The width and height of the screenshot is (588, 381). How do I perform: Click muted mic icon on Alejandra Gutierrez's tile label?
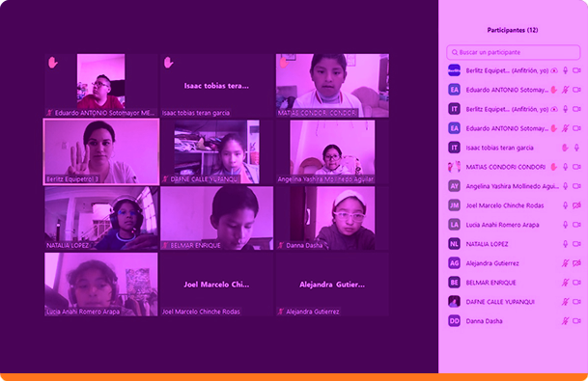point(281,312)
